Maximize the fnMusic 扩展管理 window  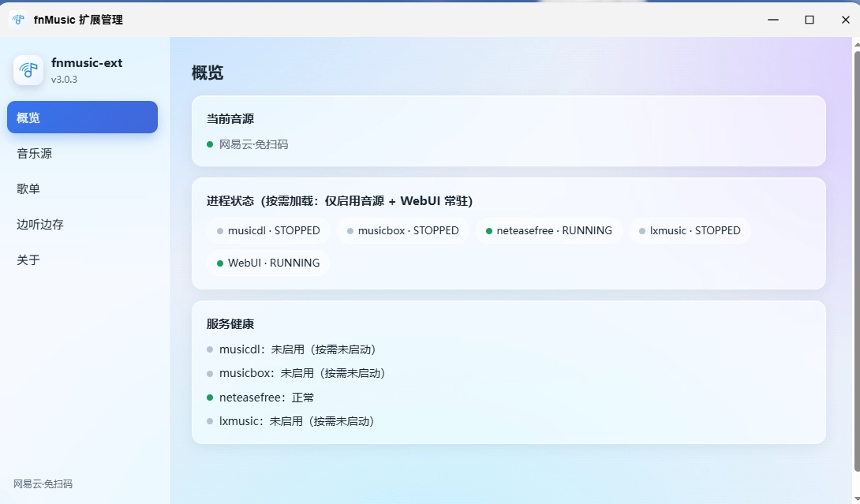809,20
